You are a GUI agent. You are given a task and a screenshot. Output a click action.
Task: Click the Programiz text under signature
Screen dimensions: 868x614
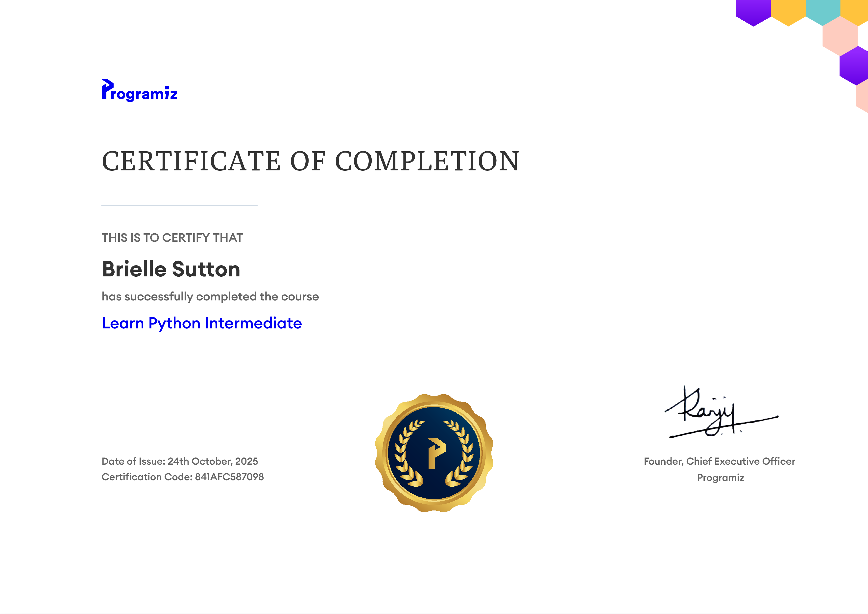tap(721, 478)
